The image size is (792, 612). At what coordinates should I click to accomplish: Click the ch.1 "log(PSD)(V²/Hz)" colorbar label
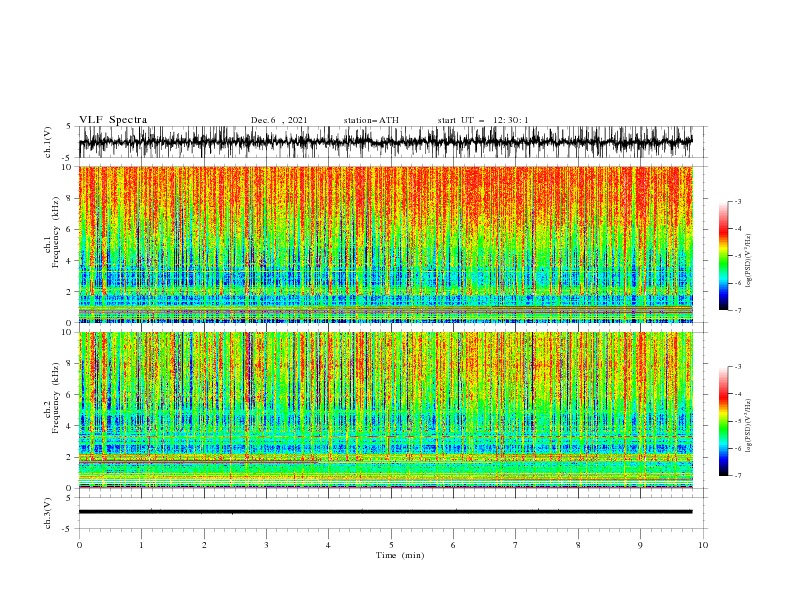(x=749, y=261)
